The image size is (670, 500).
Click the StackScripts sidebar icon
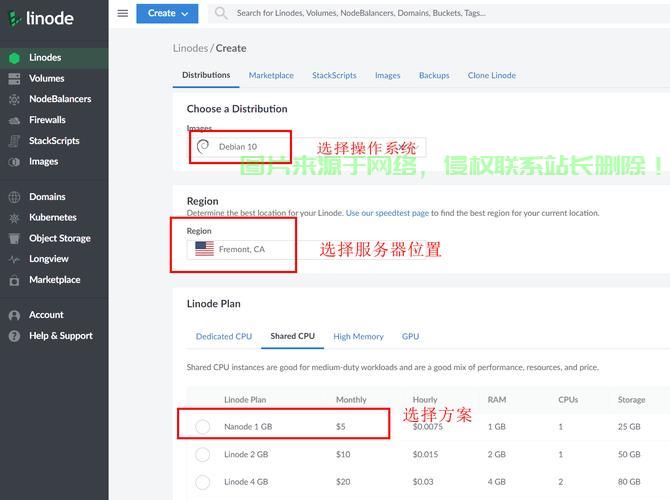click(x=14, y=141)
